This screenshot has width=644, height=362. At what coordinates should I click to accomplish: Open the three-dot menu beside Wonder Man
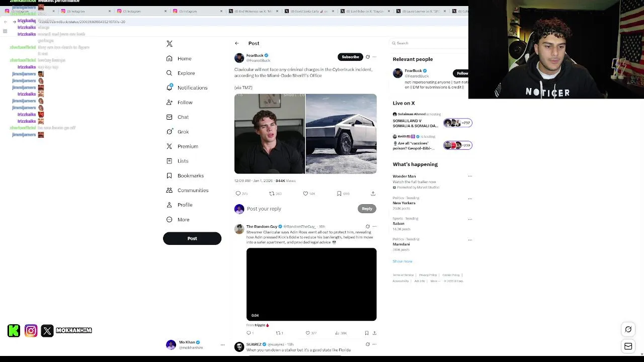tap(470, 176)
